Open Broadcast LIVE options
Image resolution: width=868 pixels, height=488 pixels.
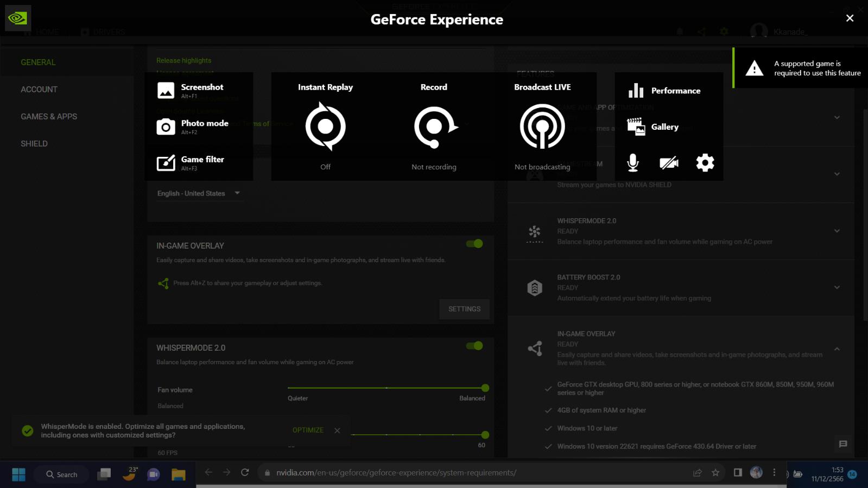(542, 126)
